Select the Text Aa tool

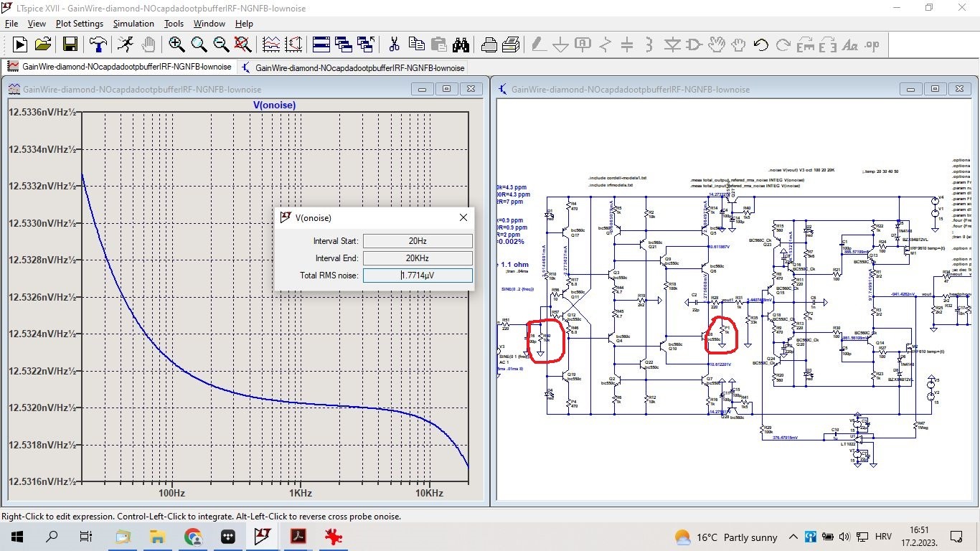(x=850, y=44)
